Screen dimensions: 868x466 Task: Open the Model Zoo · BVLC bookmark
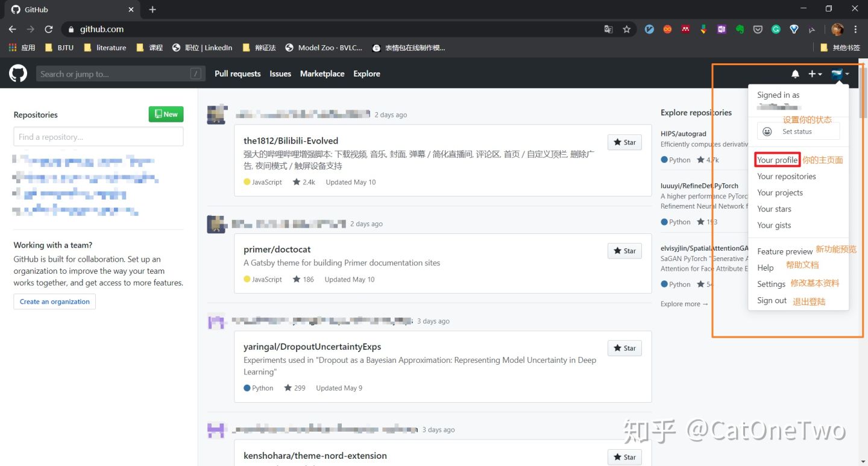(x=324, y=48)
